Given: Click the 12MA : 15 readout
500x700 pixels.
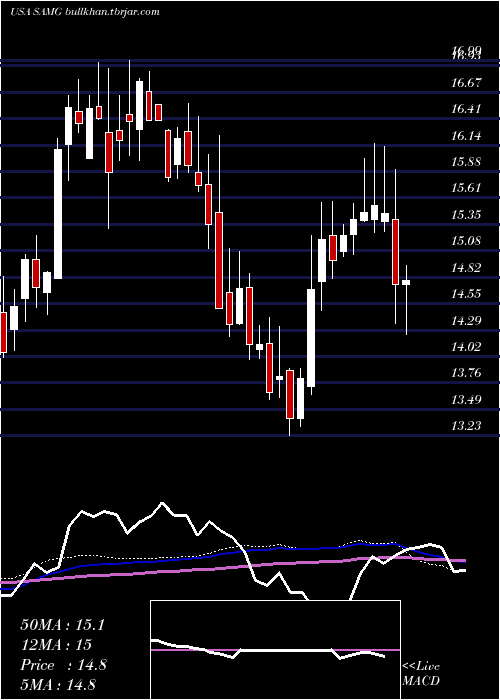Looking at the screenshot, I should (56, 645).
